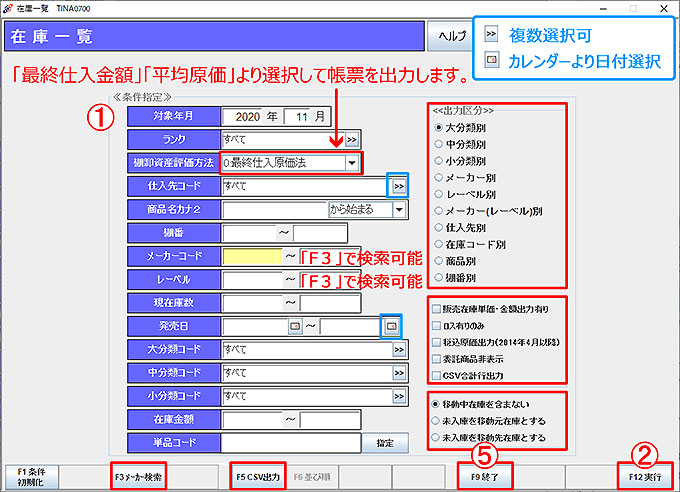Open multi-select for 小分類コード field
The height and width of the screenshot is (492, 680).
pos(399,396)
